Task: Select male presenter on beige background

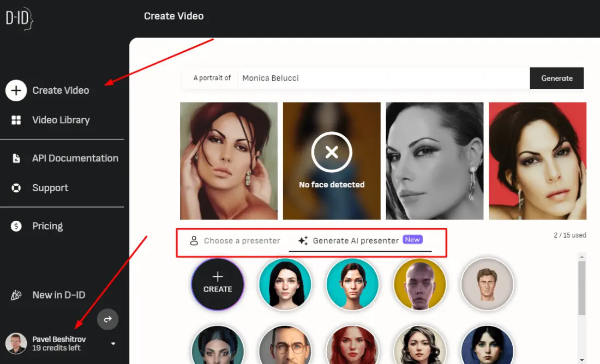Action: pyautogui.click(x=487, y=284)
